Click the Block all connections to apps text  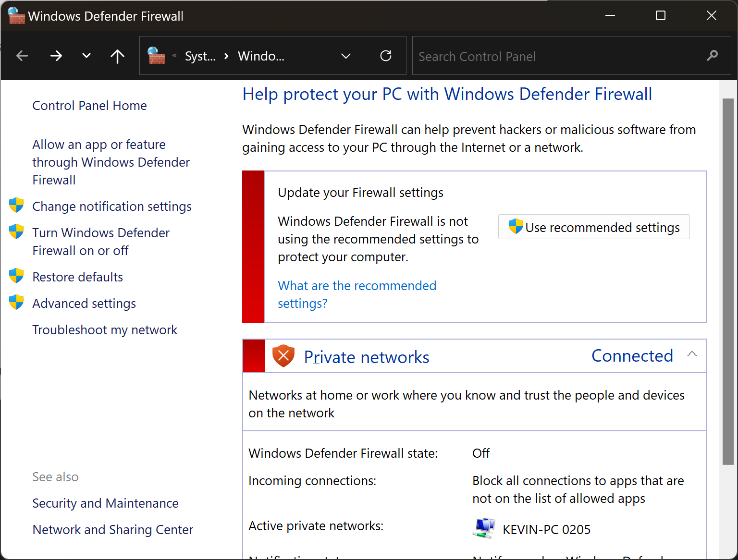(x=578, y=490)
